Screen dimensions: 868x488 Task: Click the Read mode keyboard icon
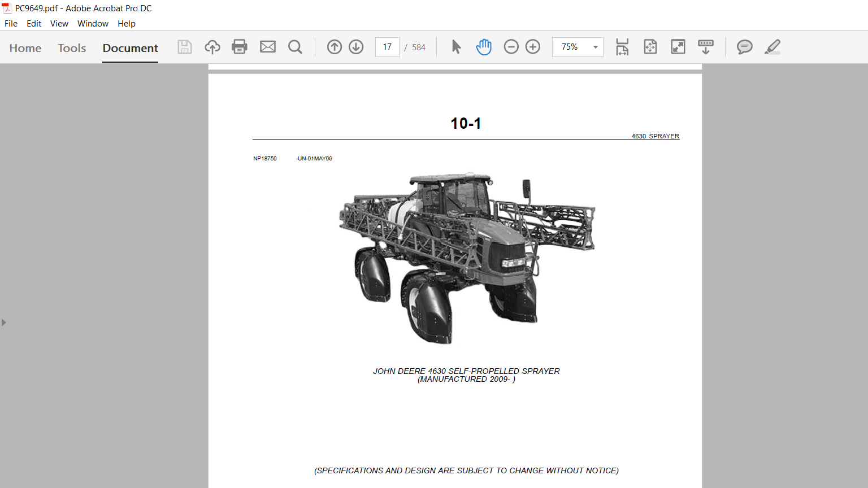[706, 47]
